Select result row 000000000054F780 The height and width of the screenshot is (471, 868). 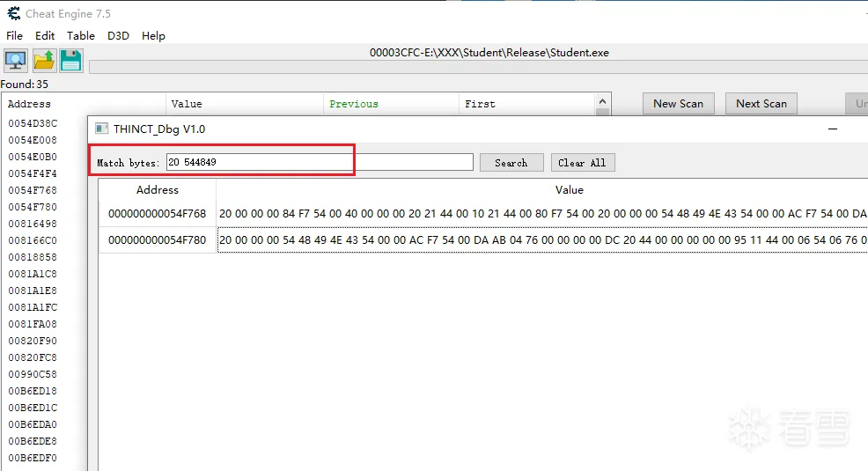158,240
